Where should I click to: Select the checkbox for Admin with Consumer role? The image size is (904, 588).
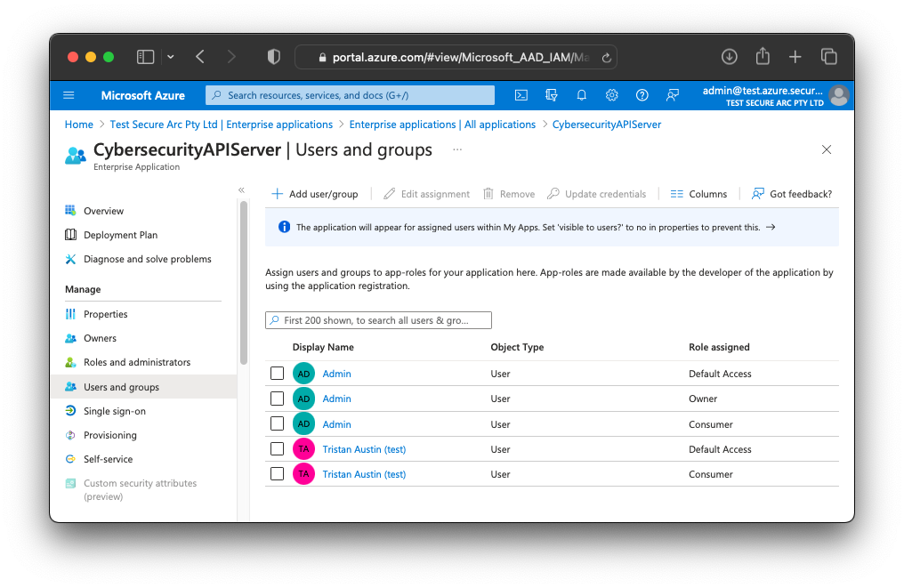[x=278, y=423]
